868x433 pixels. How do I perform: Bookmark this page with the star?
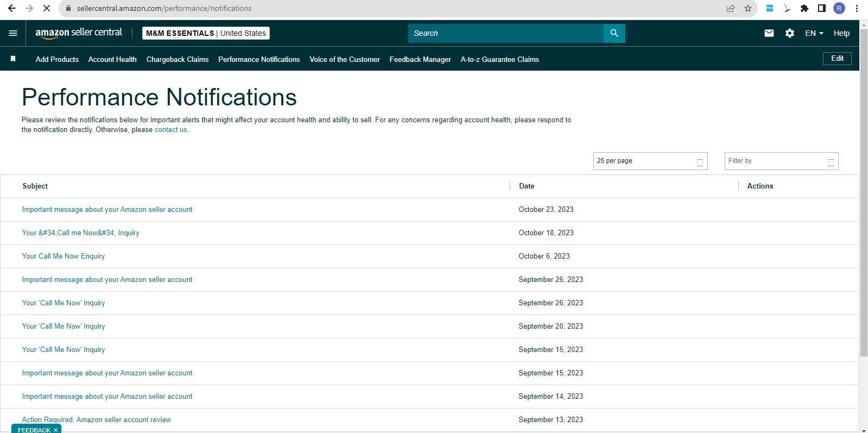(x=748, y=8)
